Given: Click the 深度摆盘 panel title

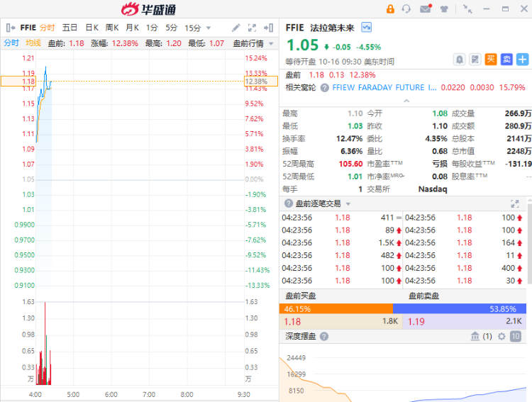Looking at the screenshot, I should 301,336.
